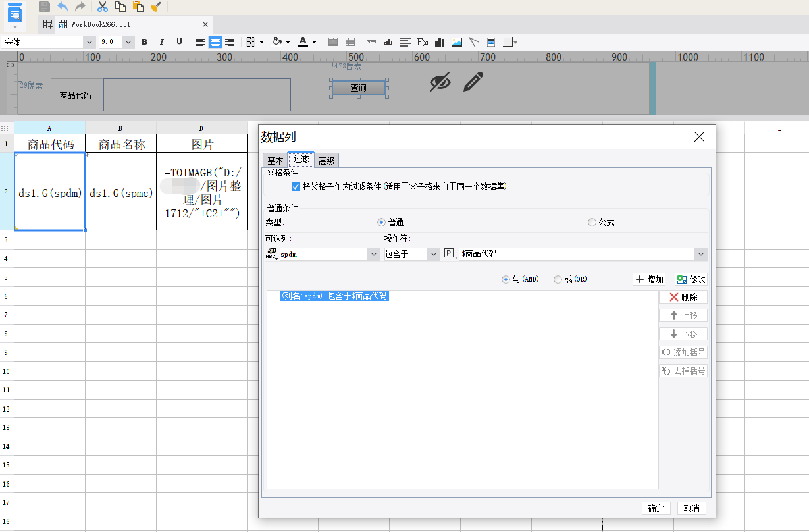The width and height of the screenshot is (809, 532).
Task: Expand dropdown under the top-left preview icon
Action: tap(14, 27)
